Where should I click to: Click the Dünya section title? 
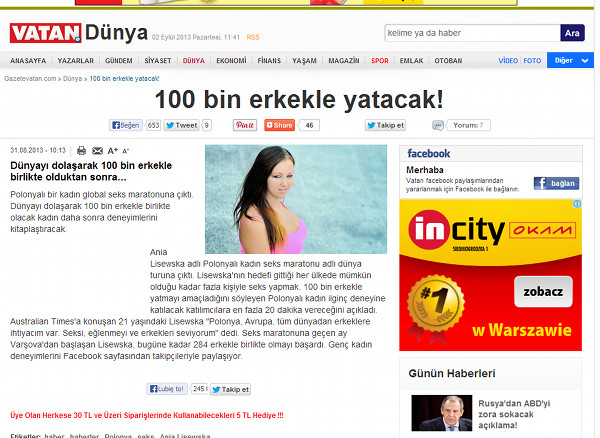click(116, 33)
